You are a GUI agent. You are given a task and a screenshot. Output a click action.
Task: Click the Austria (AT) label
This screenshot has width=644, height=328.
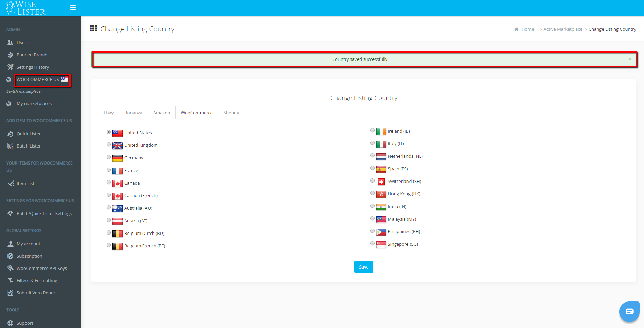click(x=136, y=221)
